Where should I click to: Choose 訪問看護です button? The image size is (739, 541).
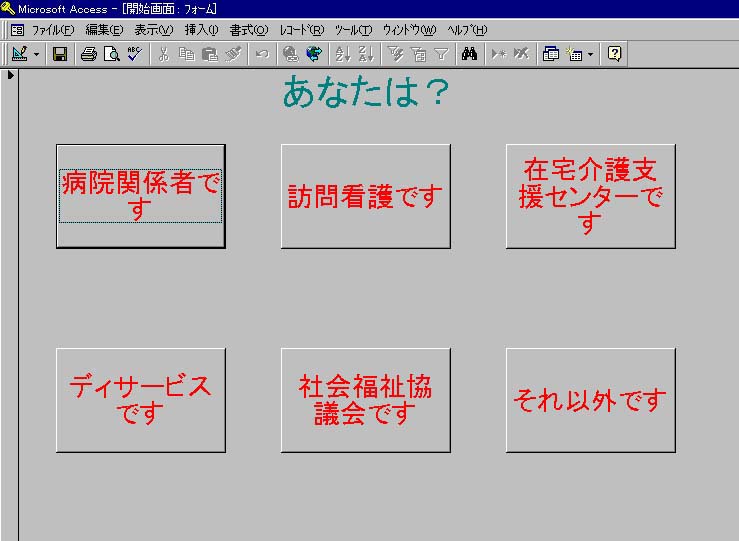tap(366, 196)
